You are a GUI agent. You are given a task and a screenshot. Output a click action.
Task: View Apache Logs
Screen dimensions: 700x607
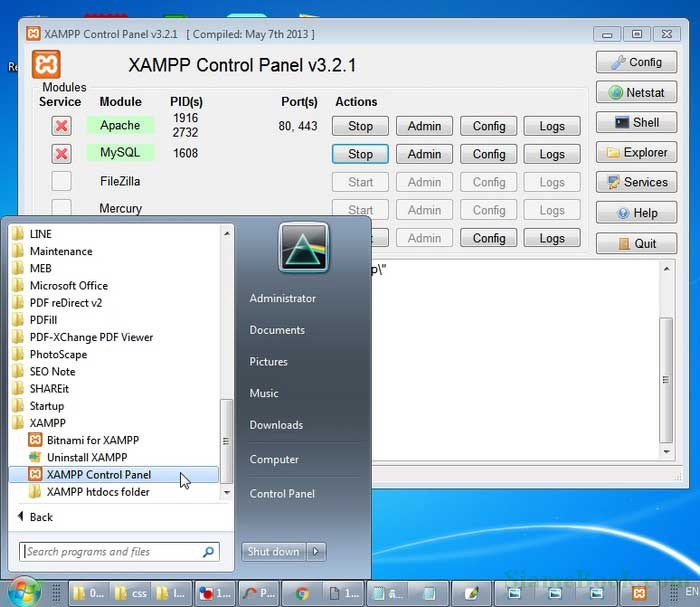click(x=552, y=126)
